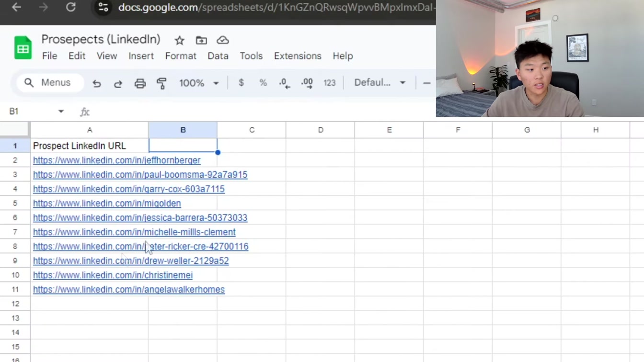The height and width of the screenshot is (362, 644).
Task: Open the View menu
Action: point(107,56)
